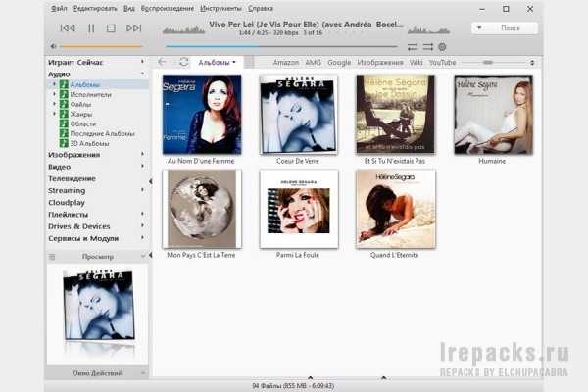The image size is (588, 392).
Task: Pause the current playback
Action: [x=91, y=28]
